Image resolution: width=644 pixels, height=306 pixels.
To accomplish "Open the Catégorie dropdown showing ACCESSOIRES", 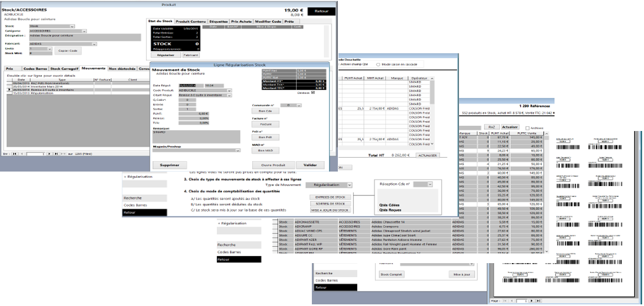I will 84,31.
